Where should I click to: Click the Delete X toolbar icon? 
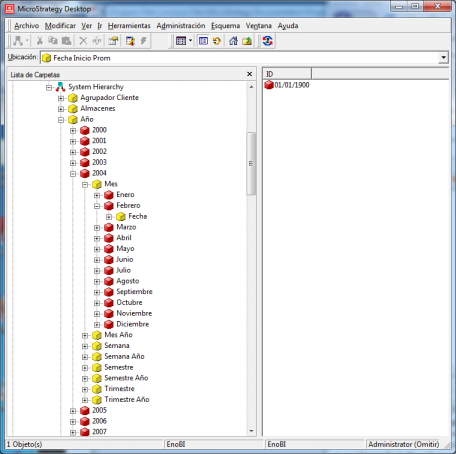tap(83, 41)
